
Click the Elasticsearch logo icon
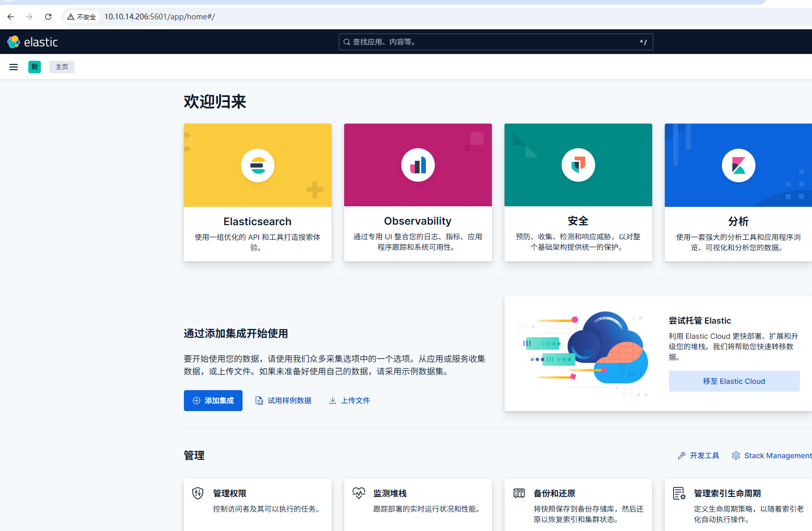click(258, 165)
